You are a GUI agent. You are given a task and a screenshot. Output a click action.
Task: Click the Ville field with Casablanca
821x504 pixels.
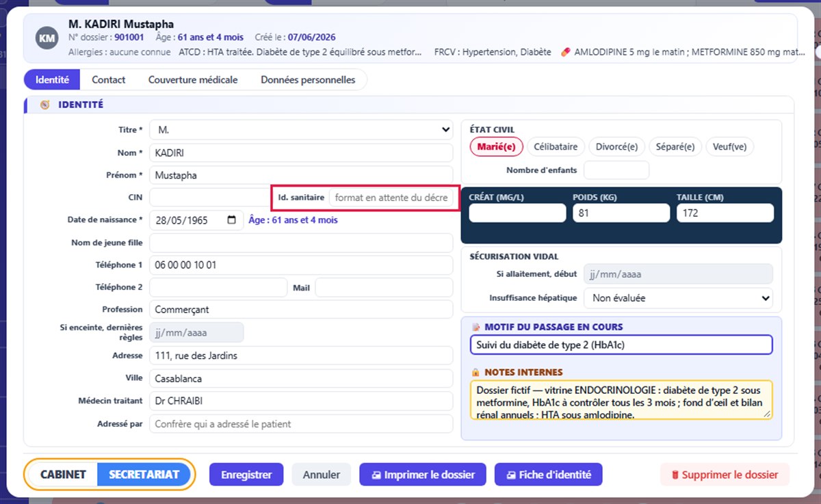(301, 378)
